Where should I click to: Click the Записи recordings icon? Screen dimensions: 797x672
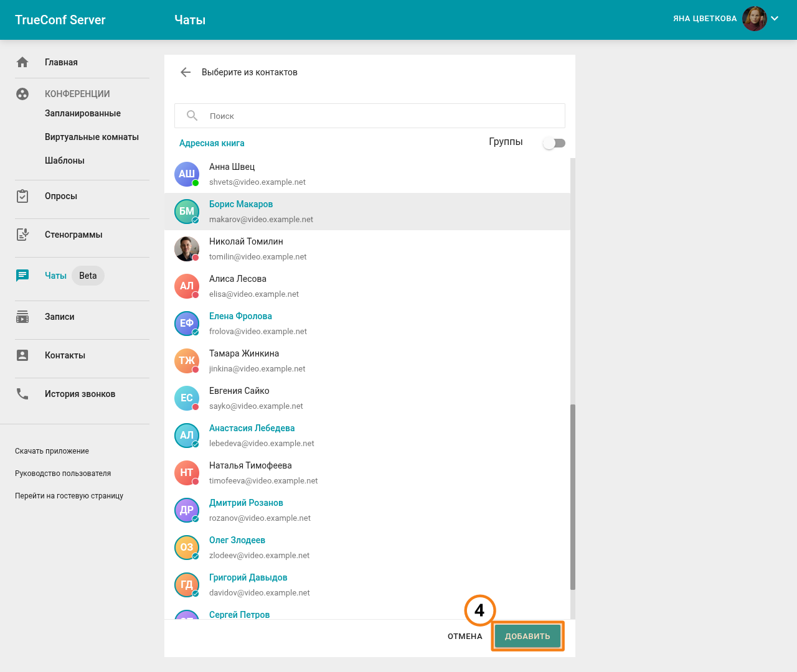(x=22, y=317)
